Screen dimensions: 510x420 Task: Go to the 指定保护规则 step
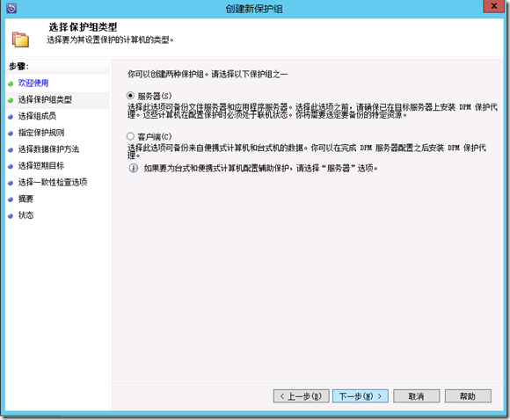(x=41, y=133)
